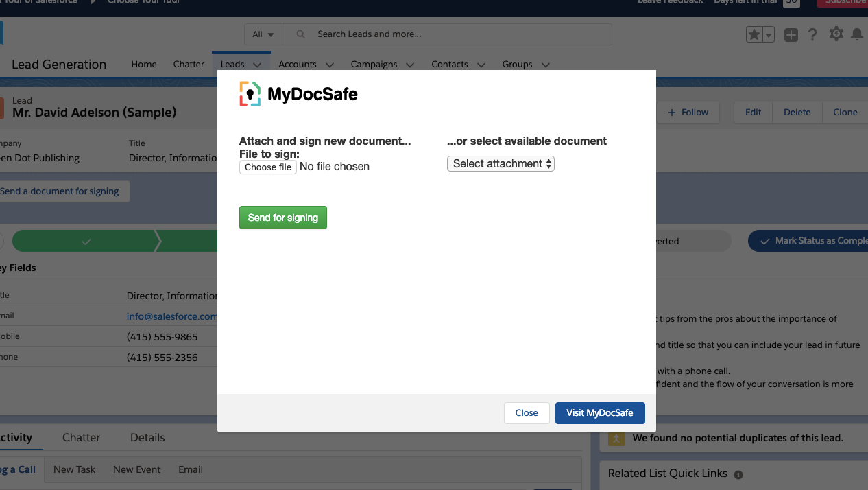Viewport: 868px width, 490px height.
Task: Click the Clone record button
Action: click(x=845, y=112)
